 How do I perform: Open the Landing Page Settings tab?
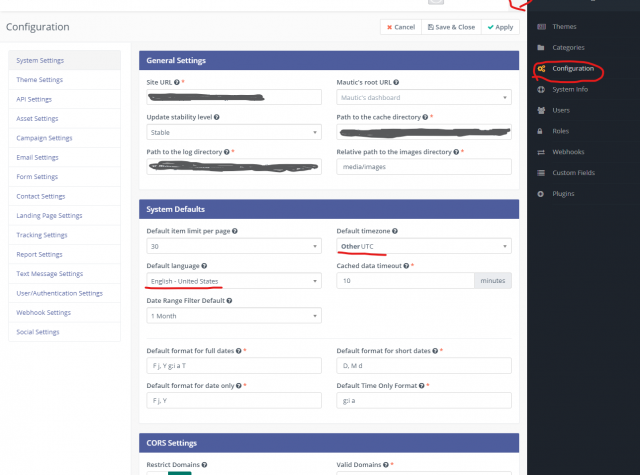(49, 215)
